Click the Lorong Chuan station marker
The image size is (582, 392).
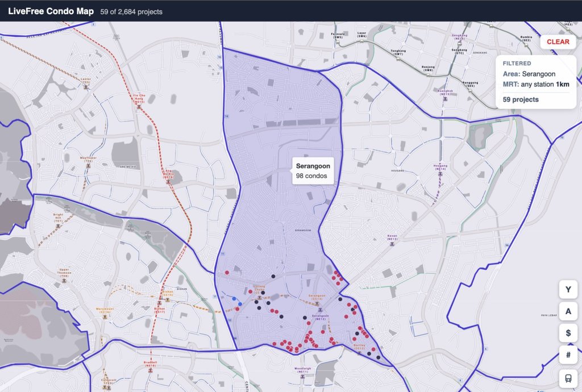coord(259,298)
